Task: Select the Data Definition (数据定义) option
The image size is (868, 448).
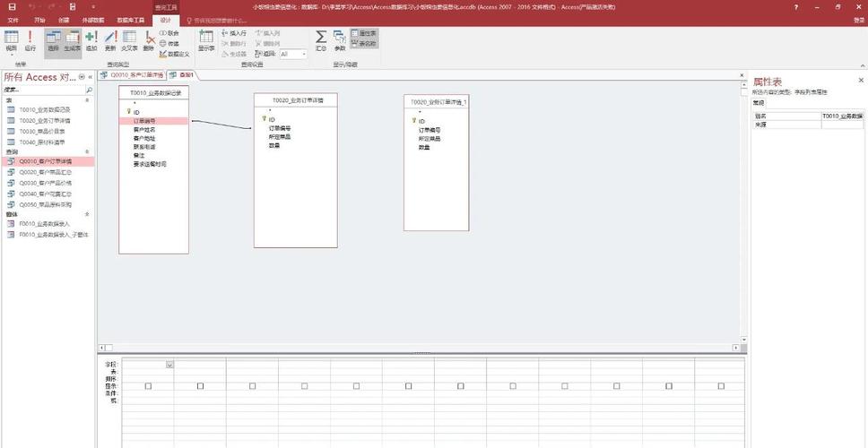Action: pos(174,54)
